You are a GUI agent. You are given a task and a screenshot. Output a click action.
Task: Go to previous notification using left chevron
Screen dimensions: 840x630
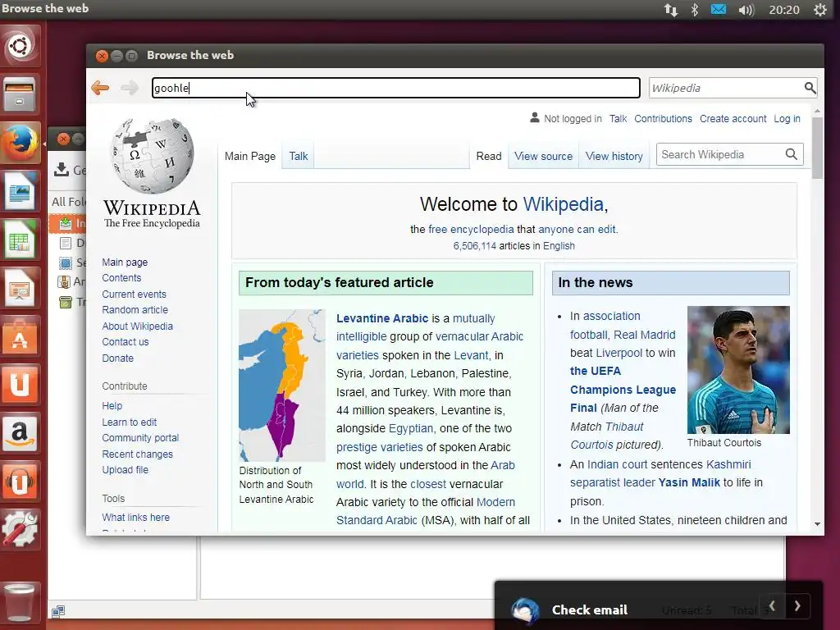pyautogui.click(x=772, y=606)
